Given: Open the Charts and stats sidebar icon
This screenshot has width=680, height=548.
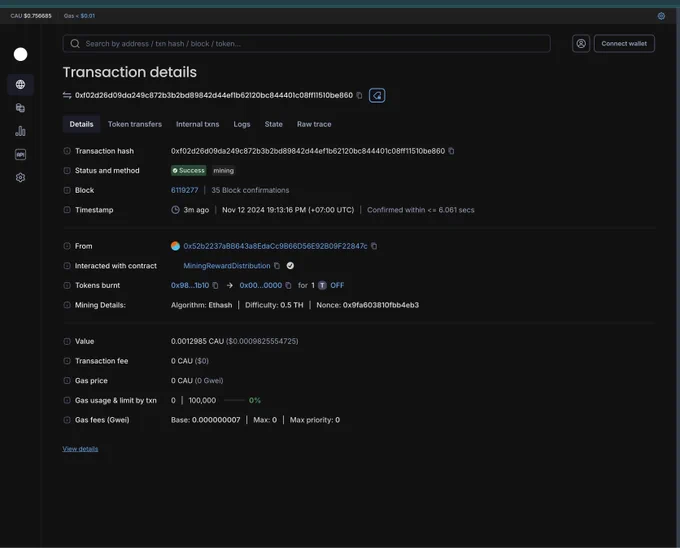Looking at the screenshot, I should 20,131.
